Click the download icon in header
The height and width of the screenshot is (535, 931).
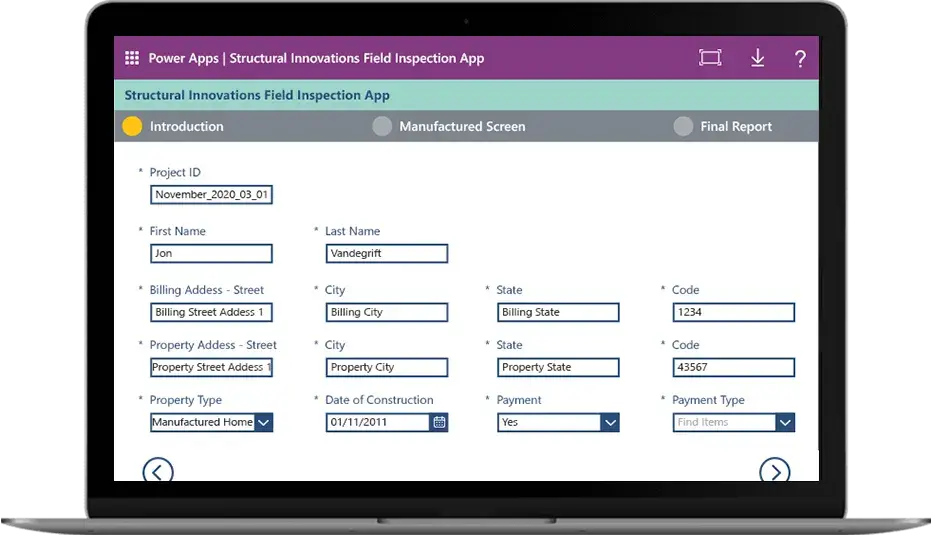(x=757, y=58)
